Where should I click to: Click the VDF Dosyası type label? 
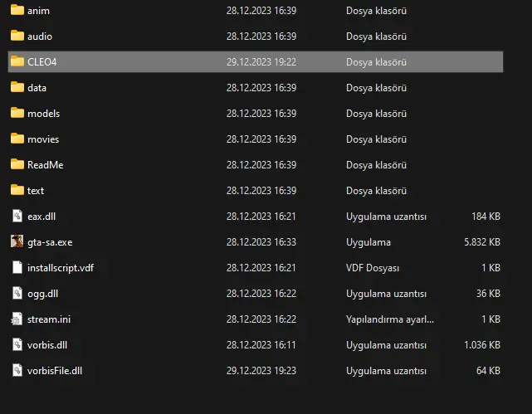[x=373, y=268]
